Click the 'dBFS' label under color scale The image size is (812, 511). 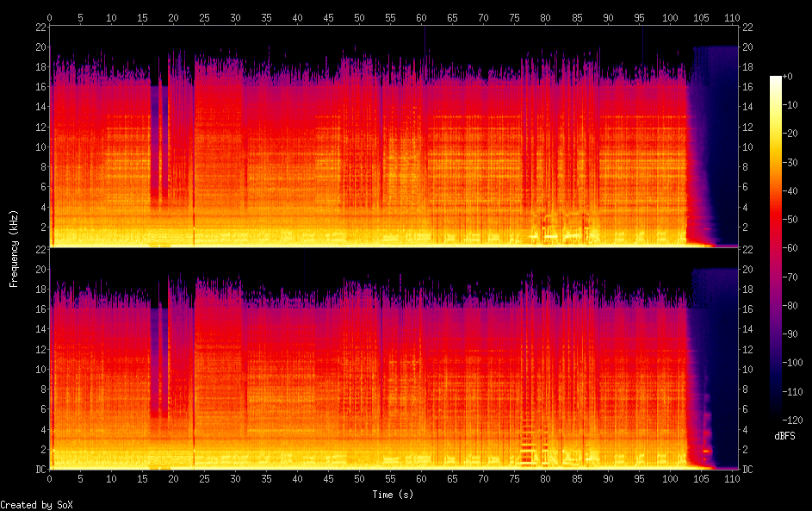coord(784,436)
